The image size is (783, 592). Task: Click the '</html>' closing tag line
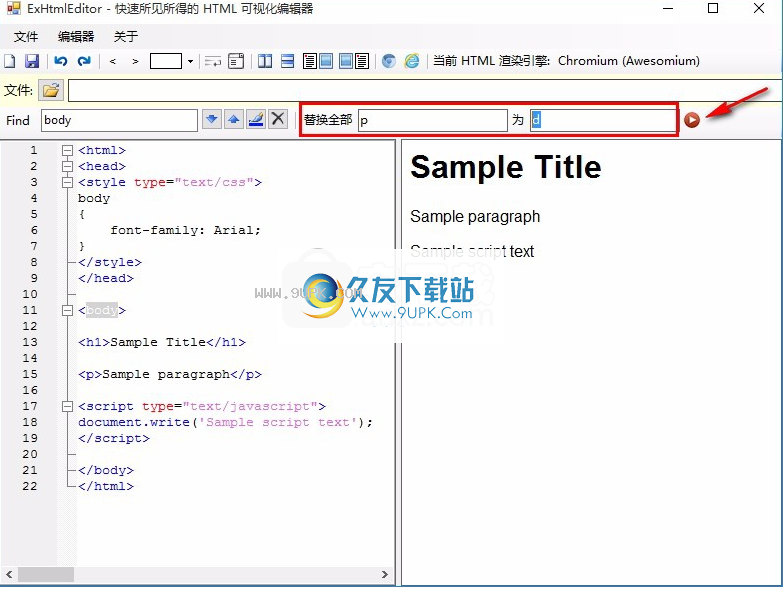pos(106,486)
